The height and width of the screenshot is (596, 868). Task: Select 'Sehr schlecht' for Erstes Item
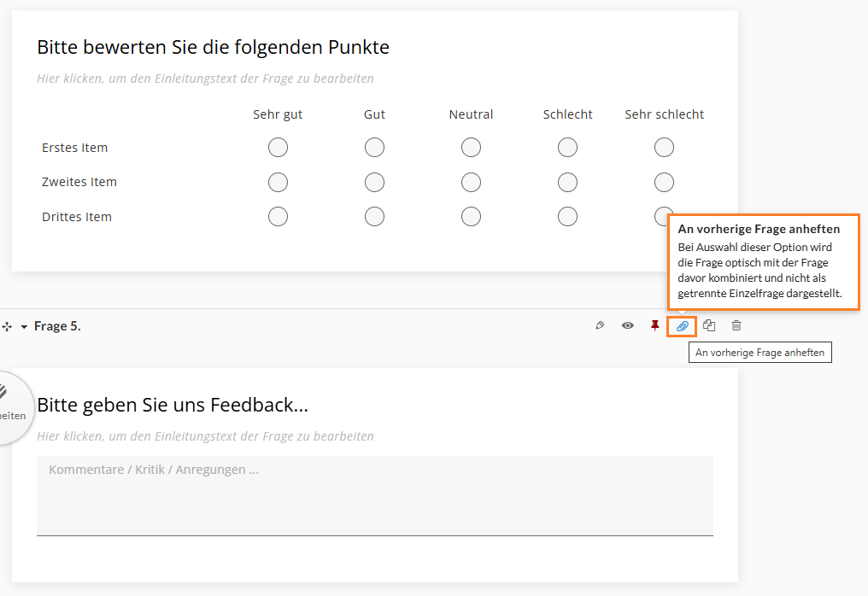(664, 148)
